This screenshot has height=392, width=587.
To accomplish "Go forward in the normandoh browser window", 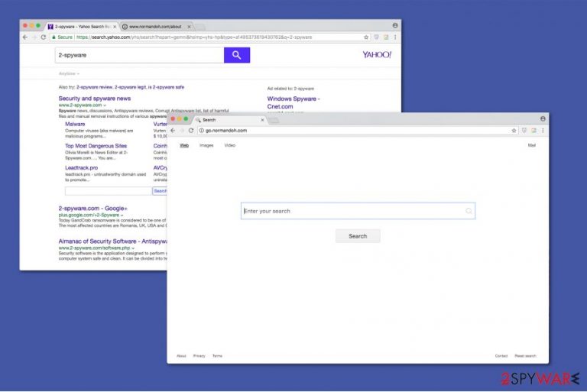I will click(182, 131).
